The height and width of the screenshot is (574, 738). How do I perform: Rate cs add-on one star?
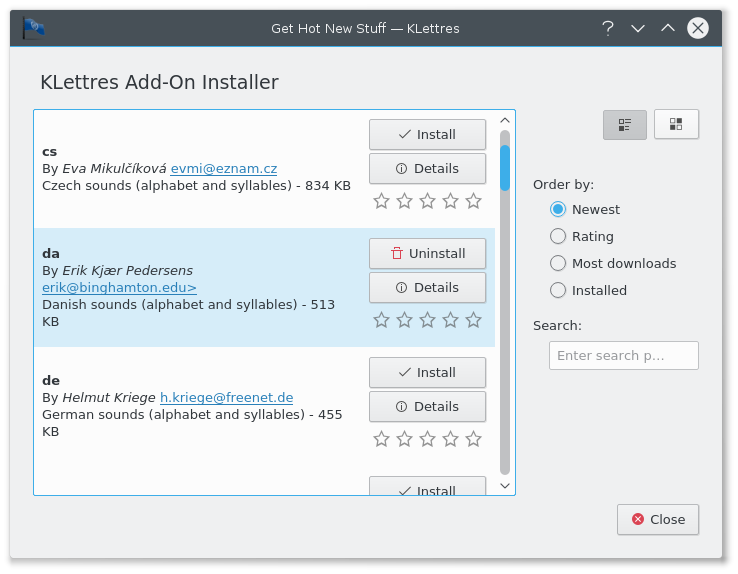pyautogui.click(x=381, y=201)
